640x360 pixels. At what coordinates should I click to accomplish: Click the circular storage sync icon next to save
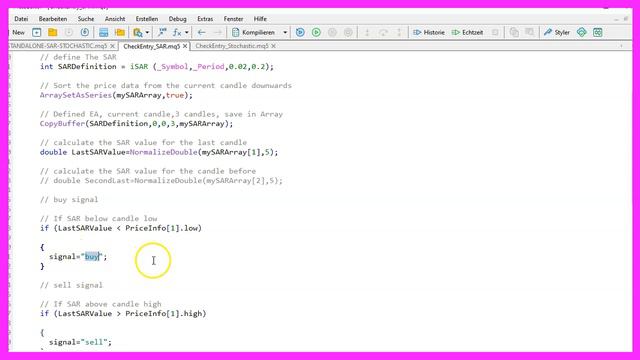click(x=85, y=32)
